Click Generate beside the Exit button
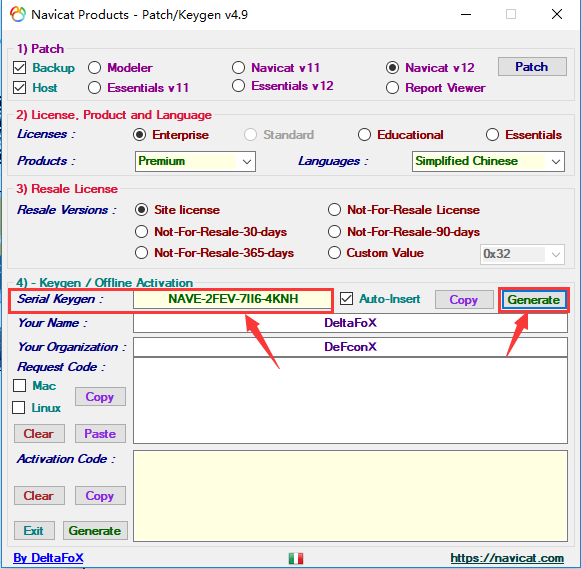Image resolution: width=581 pixels, height=569 pixels. pos(95,530)
